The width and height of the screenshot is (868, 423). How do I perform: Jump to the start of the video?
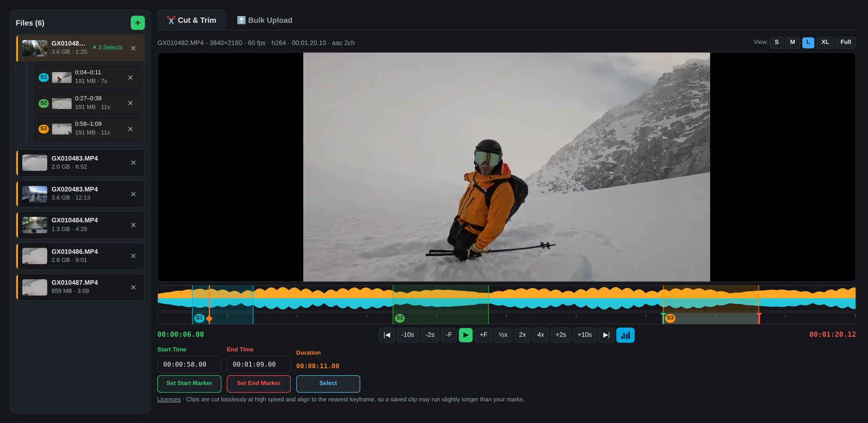[387, 335]
